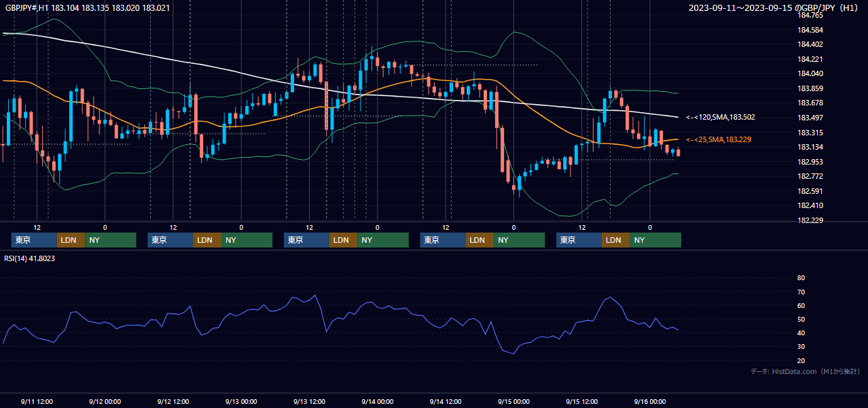Click RSI scale value 80
This screenshot has width=868, height=408.
tap(801, 278)
